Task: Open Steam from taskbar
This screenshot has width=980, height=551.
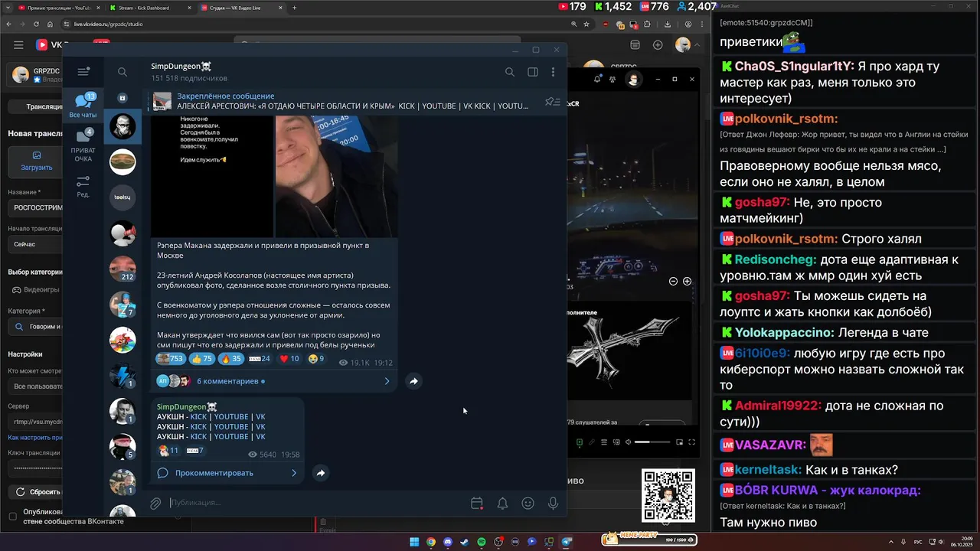Action: point(465,542)
